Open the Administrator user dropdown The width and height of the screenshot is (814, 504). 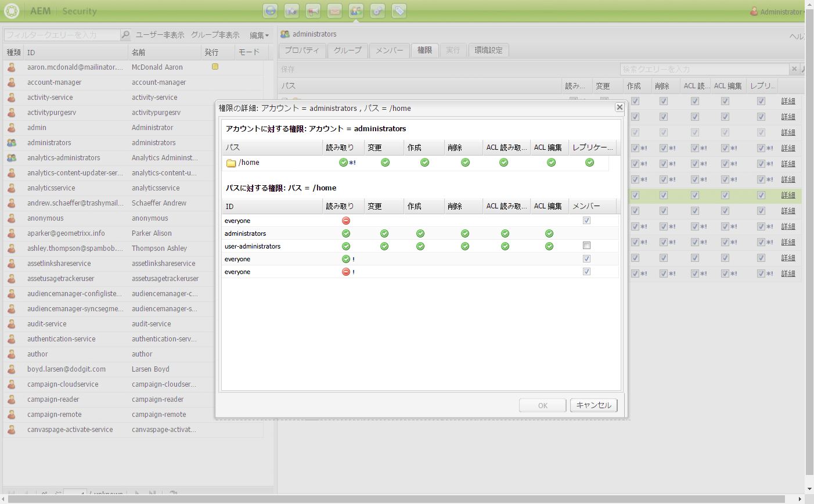point(777,12)
